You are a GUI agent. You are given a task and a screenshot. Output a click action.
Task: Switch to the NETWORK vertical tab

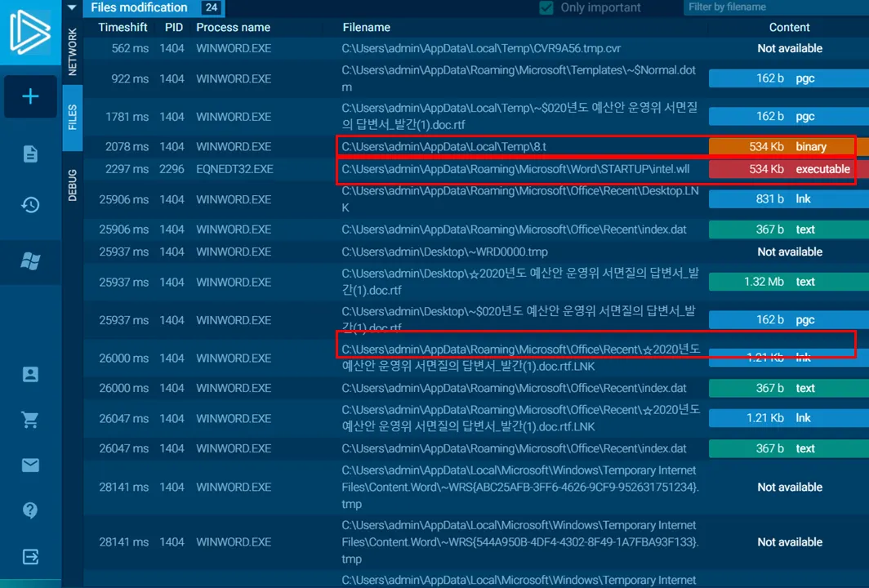coord(73,51)
